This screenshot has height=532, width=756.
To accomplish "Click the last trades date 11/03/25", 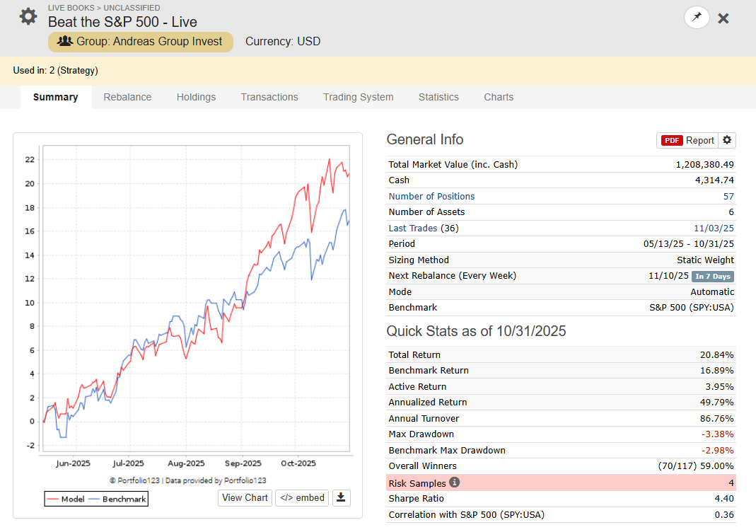I will tap(714, 228).
